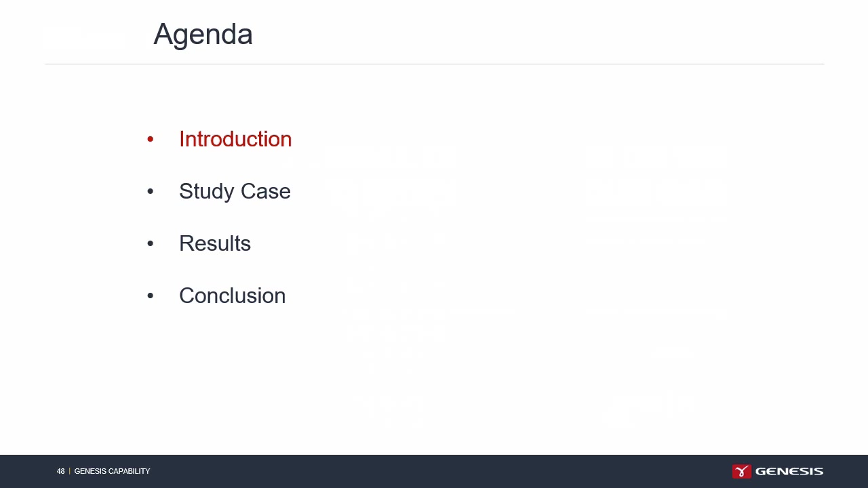Open the Introduction agenda item

click(235, 139)
